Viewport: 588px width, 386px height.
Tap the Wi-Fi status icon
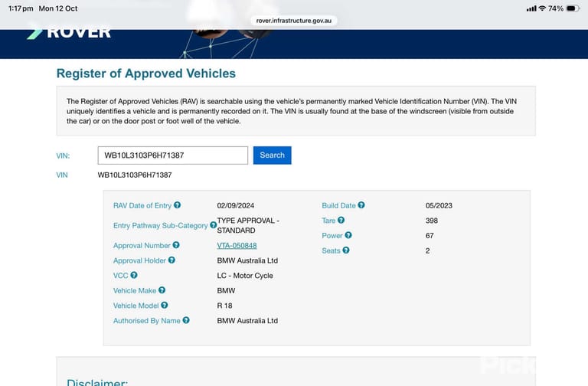(x=542, y=8)
